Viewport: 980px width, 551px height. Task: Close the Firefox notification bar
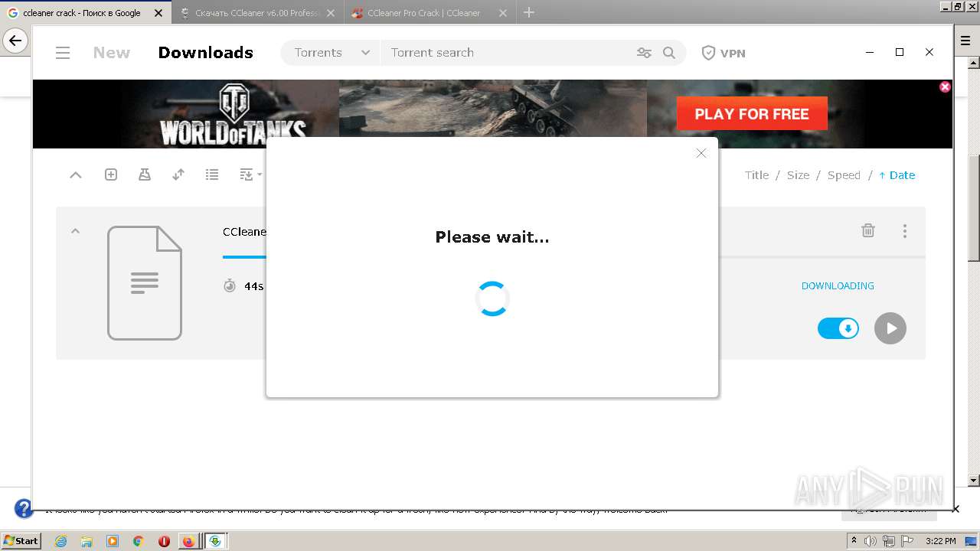(955, 509)
